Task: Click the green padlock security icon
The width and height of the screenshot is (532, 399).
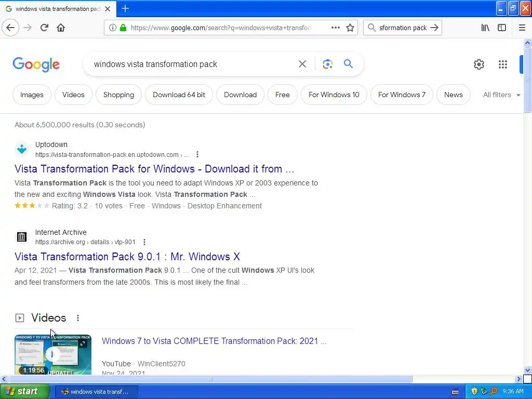Action: (123, 28)
